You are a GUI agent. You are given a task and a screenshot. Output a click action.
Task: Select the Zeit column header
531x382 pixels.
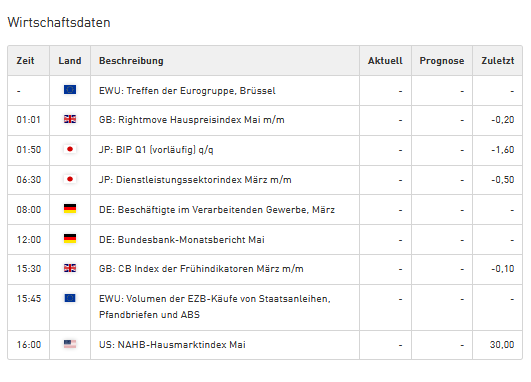[x=25, y=61]
